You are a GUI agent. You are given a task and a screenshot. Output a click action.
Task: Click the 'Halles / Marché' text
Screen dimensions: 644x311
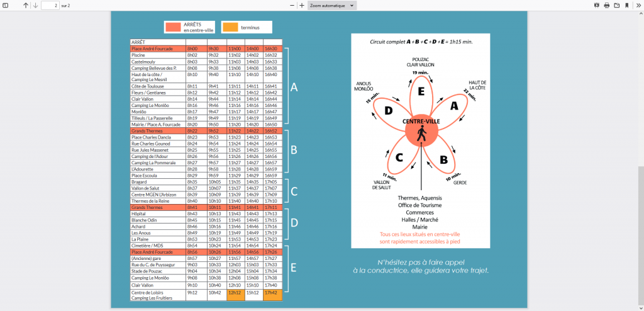pyautogui.click(x=419, y=220)
